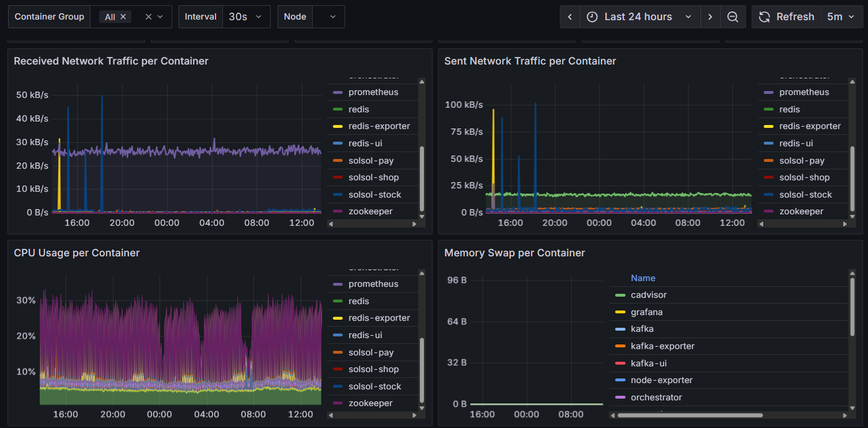The image size is (868, 428).
Task: Toggle prometheus series in Received Network Traffic legend
Action: point(372,92)
